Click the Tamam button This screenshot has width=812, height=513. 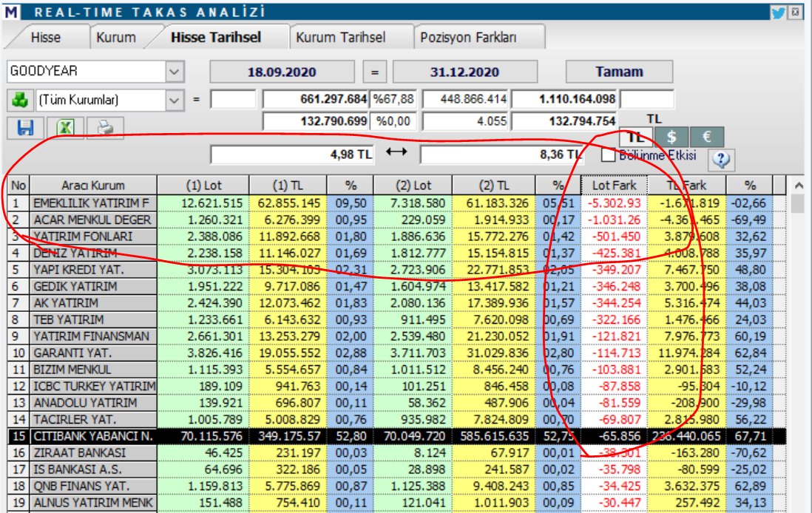click(619, 72)
